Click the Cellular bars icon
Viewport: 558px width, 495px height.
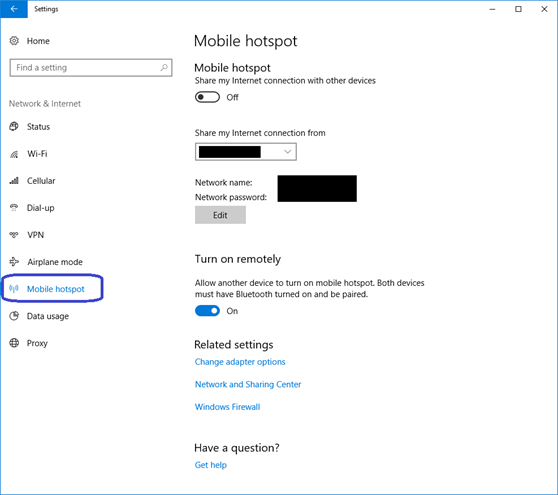point(14,181)
